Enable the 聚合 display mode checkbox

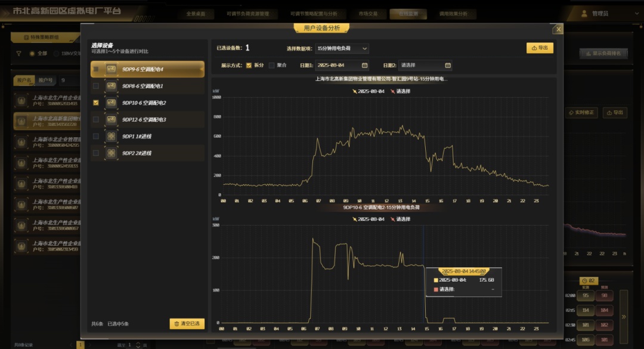[x=271, y=66]
